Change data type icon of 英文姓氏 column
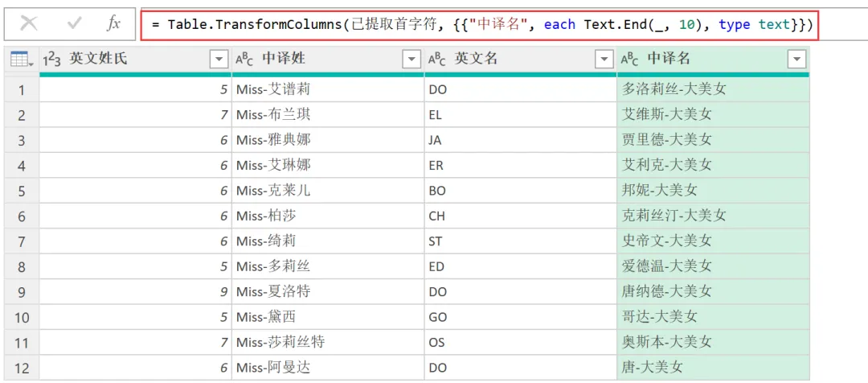This screenshot has width=868, height=383. (52, 60)
